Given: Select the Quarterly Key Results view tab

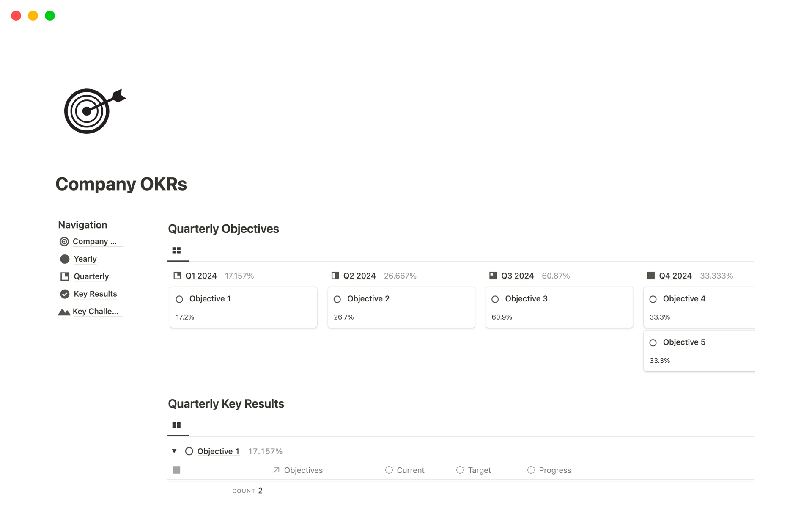Looking at the screenshot, I should 177,425.
